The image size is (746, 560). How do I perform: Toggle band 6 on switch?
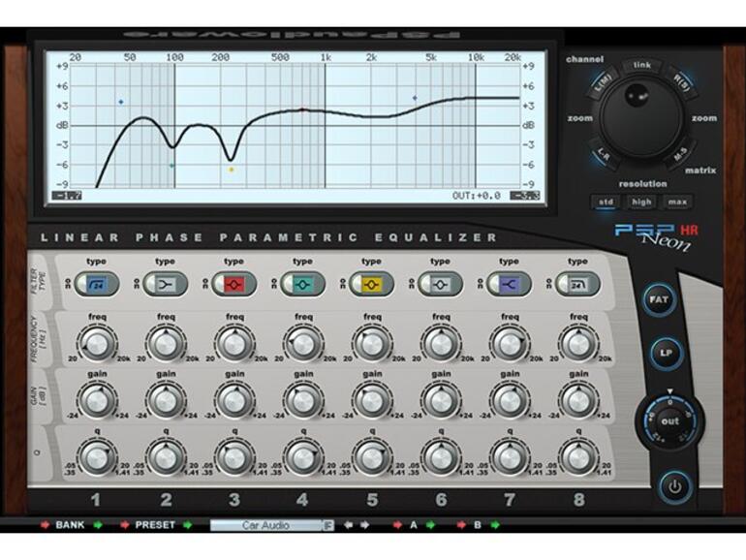coord(425,285)
